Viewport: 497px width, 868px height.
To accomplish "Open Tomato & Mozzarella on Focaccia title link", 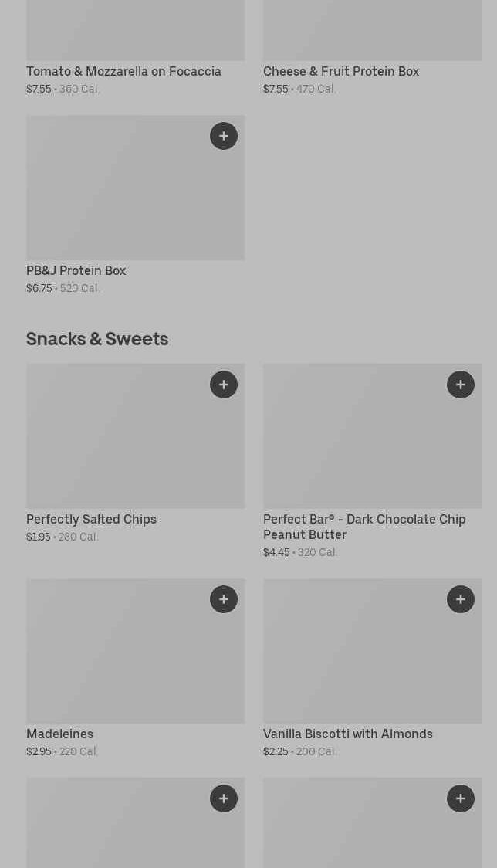I will tap(123, 71).
